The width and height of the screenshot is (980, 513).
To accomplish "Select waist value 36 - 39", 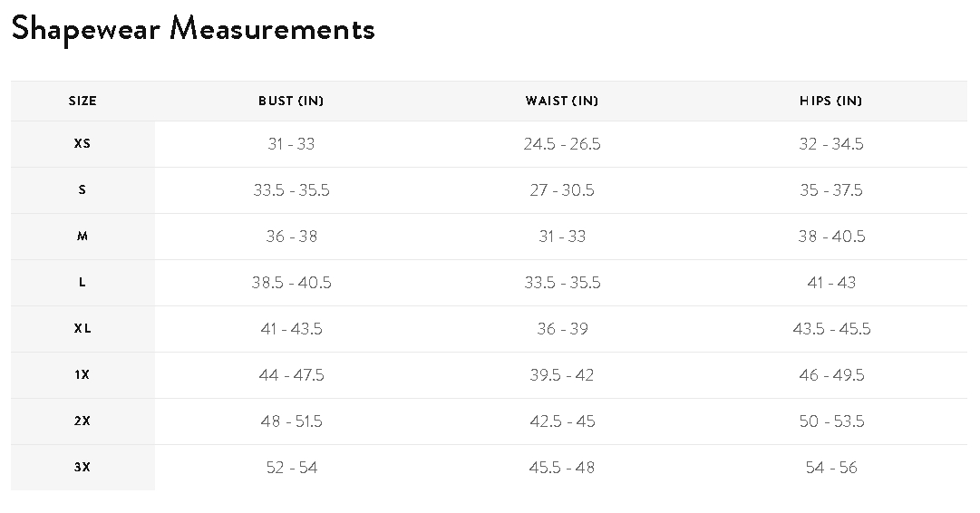I will pyautogui.click(x=562, y=329).
